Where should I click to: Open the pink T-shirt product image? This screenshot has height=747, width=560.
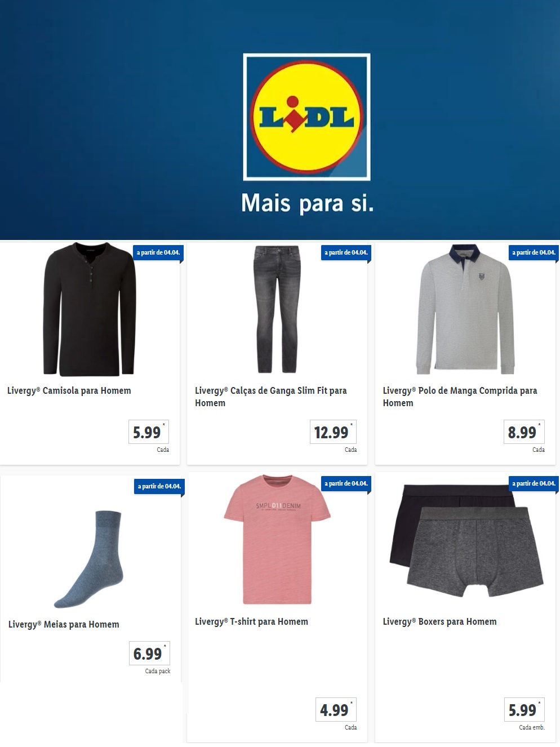point(277,540)
